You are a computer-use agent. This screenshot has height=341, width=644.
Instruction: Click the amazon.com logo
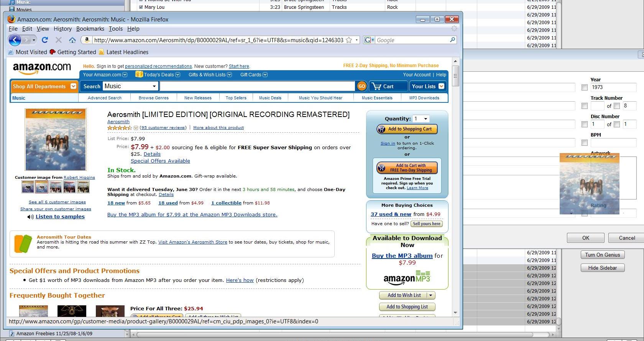42,68
